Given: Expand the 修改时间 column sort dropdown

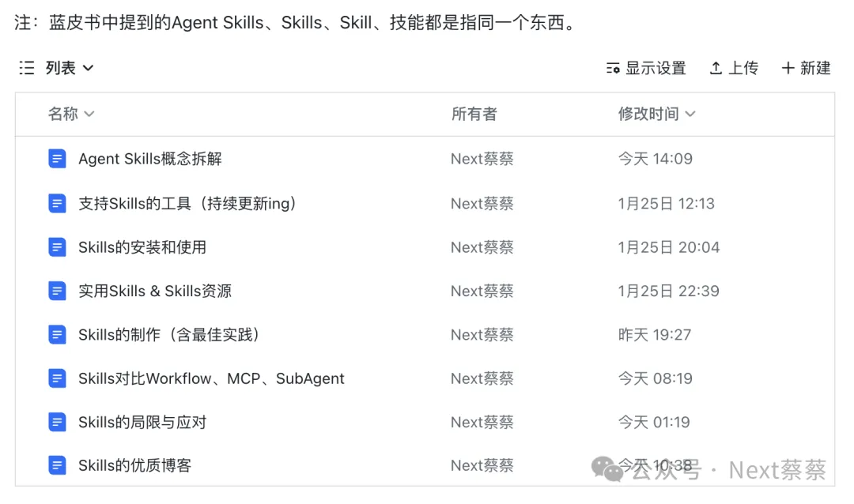Looking at the screenshot, I should coord(690,115).
